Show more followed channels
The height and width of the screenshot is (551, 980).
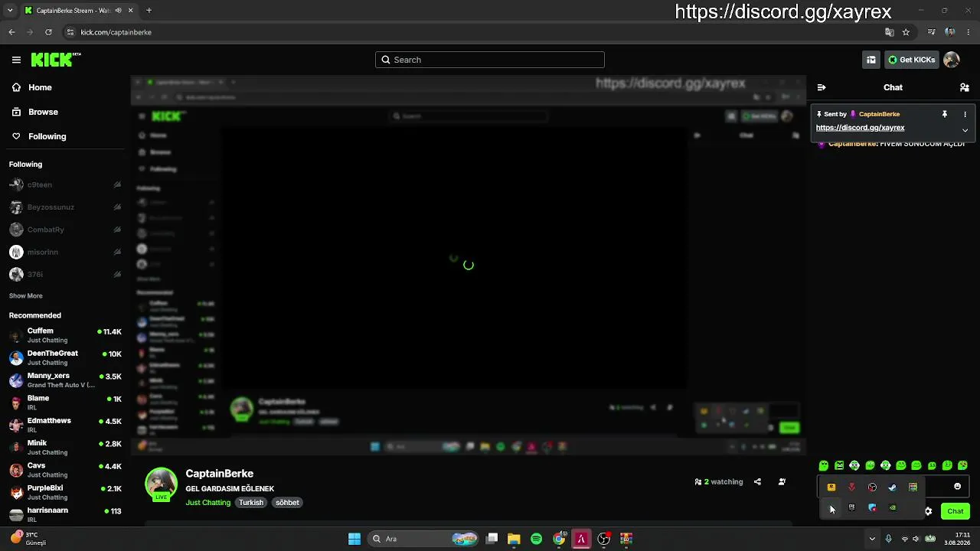point(25,295)
